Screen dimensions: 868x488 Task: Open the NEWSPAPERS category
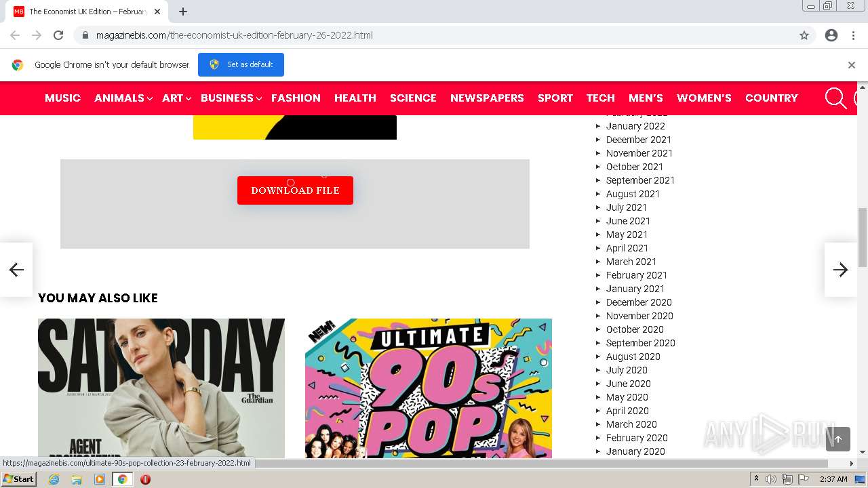click(x=487, y=98)
